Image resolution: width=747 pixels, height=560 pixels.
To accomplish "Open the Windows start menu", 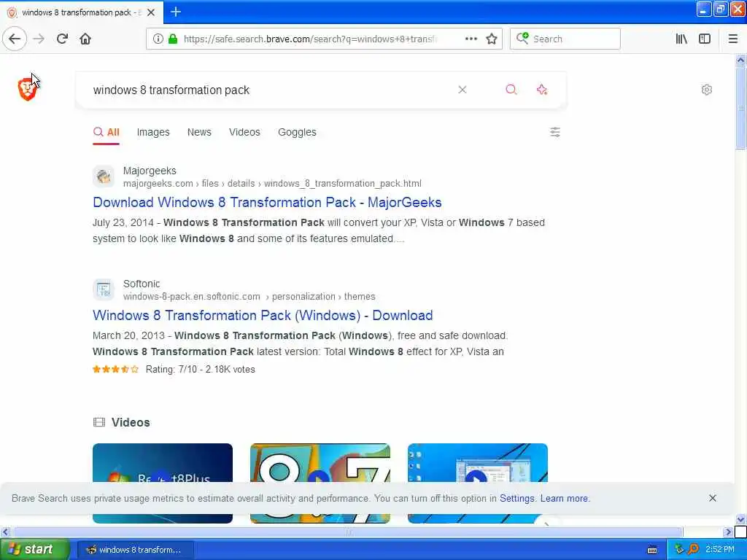I will click(34, 549).
